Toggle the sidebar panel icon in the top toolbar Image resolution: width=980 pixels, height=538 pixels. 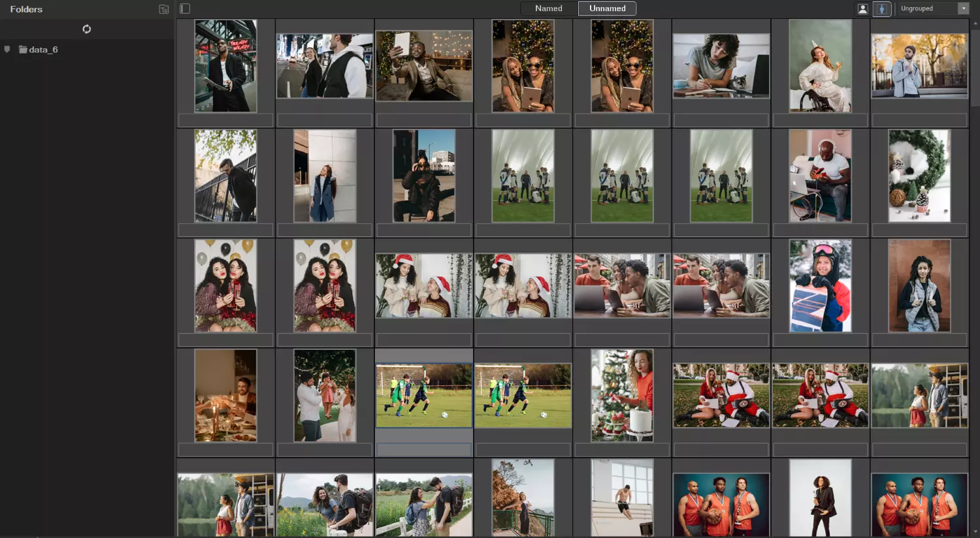tap(185, 8)
